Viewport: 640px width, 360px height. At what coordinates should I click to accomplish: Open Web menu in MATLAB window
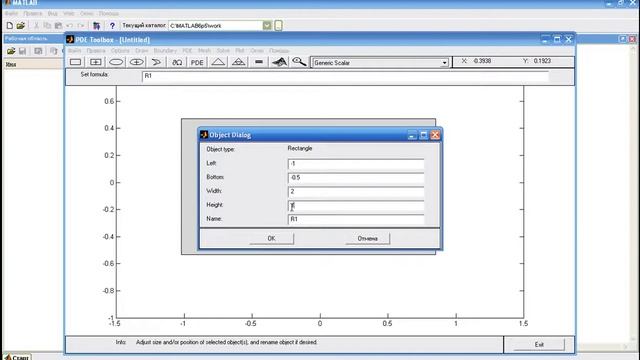click(69, 13)
